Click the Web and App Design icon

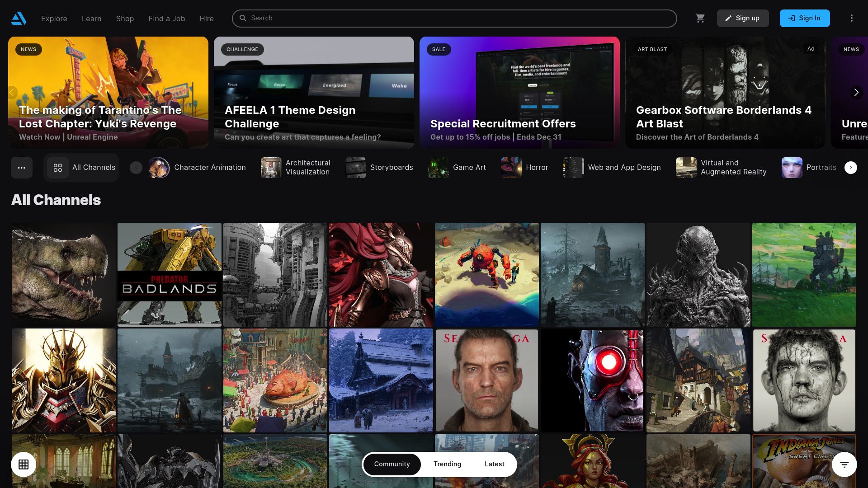pos(573,168)
